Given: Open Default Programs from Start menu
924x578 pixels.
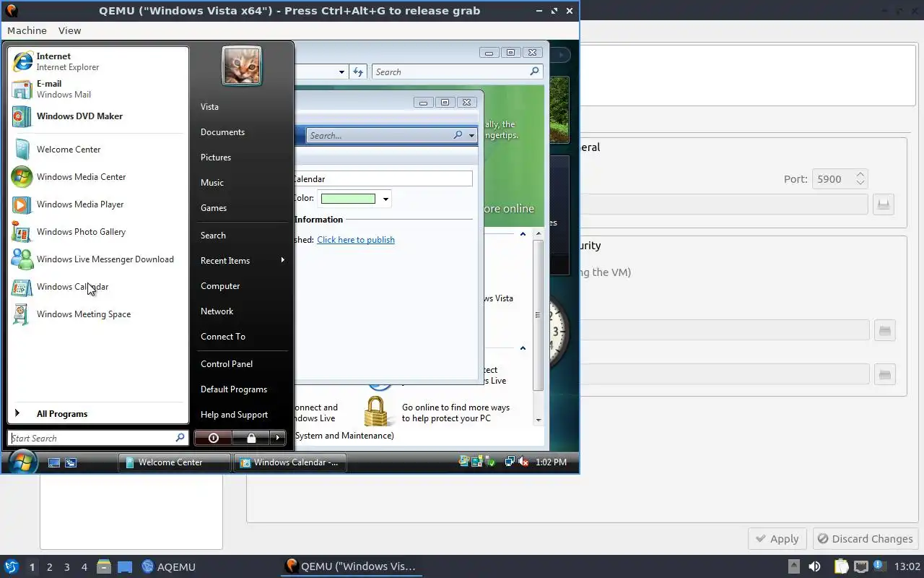Looking at the screenshot, I should click(234, 389).
